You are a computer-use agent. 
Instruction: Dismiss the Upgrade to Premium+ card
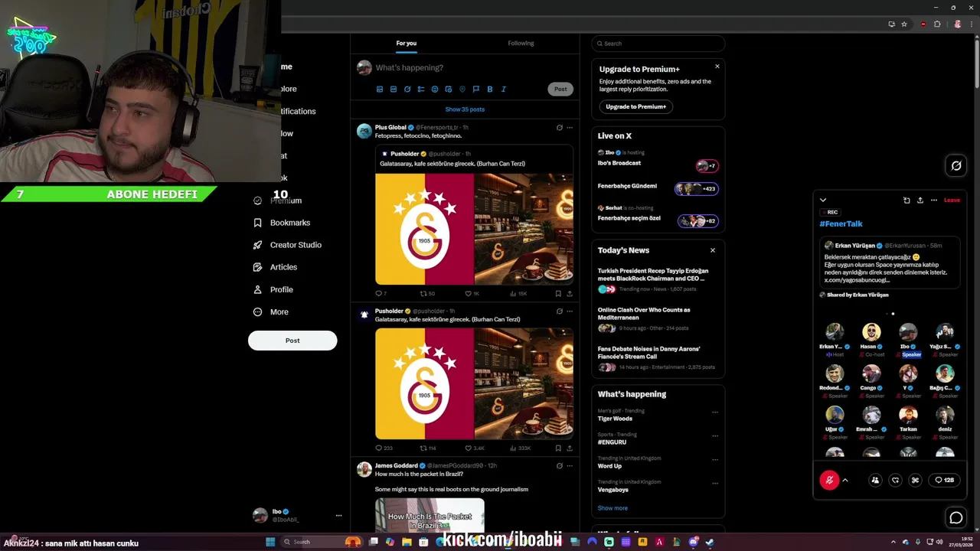[717, 67]
